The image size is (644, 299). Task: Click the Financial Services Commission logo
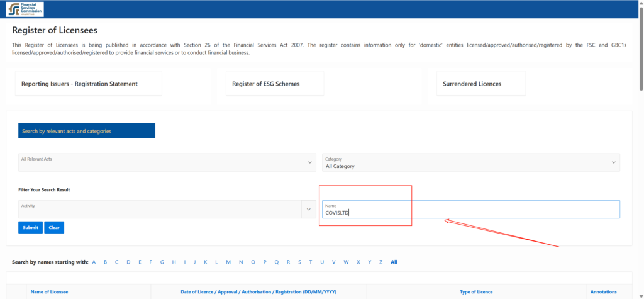[25, 9]
